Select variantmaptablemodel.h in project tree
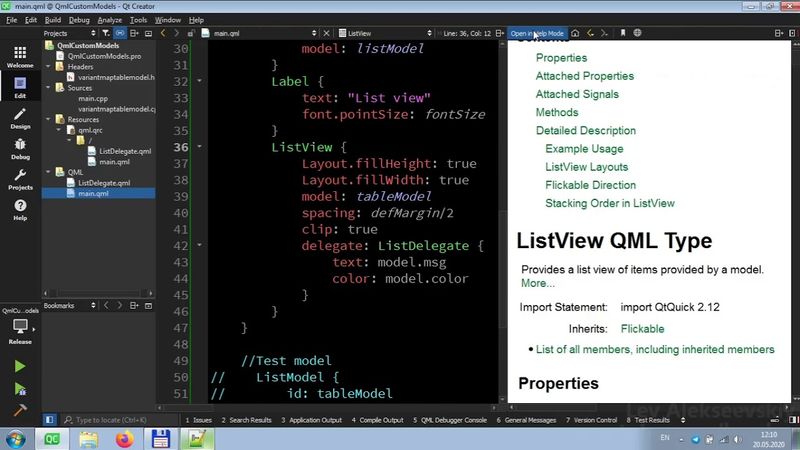Screen dimensions: 800x450 [116, 77]
